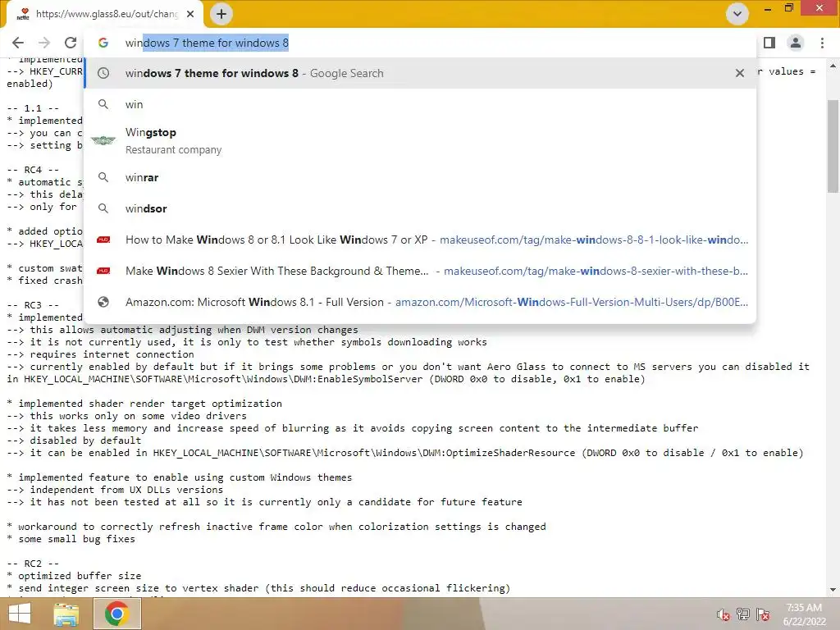The height and width of the screenshot is (630, 840).
Task: Click the network tray icon
Action: point(743,614)
